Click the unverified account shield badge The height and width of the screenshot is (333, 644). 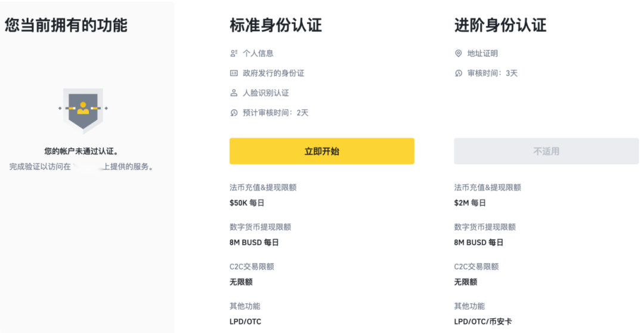[83, 110]
